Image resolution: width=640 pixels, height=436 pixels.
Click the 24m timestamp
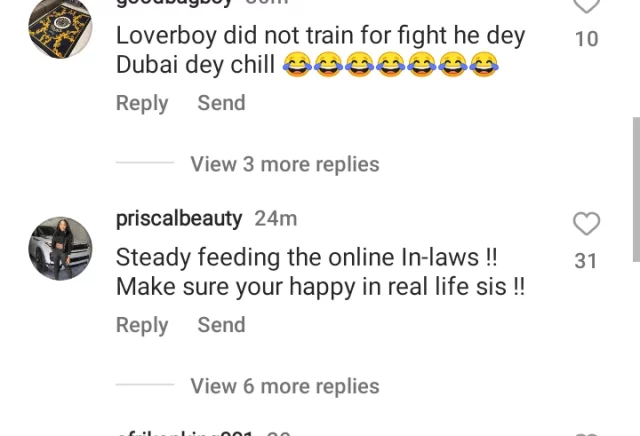click(x=276, y=219)
